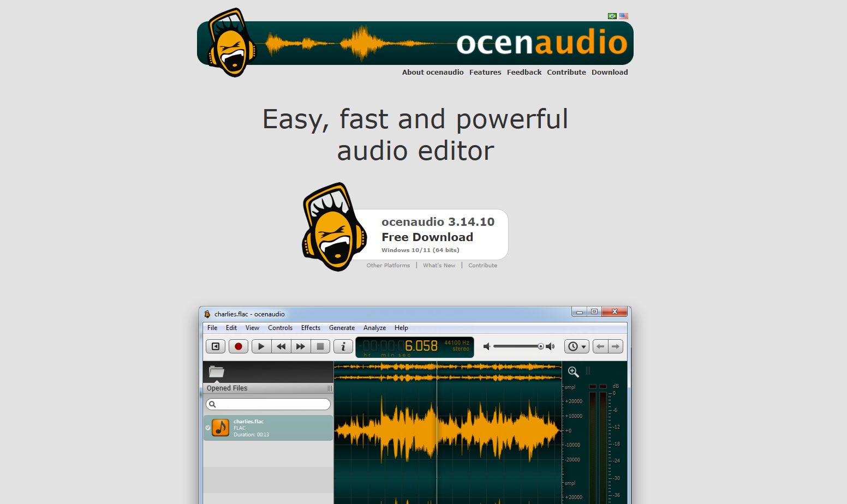Screen dimensions: 847x504
Task: Click the mute speaker icon left of volume
Action: tap(487, 346)
